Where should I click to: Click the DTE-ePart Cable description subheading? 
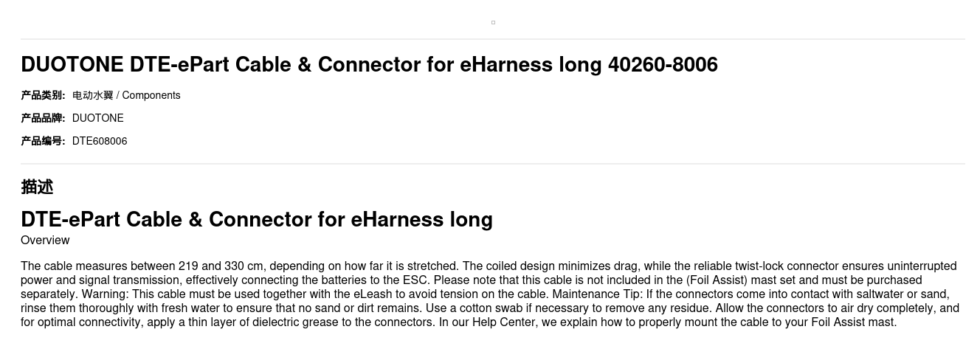(256, 219)
